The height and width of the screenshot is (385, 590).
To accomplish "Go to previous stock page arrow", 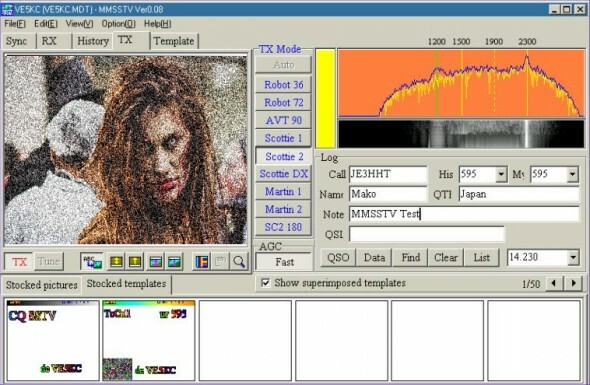I will coord(554,283).
